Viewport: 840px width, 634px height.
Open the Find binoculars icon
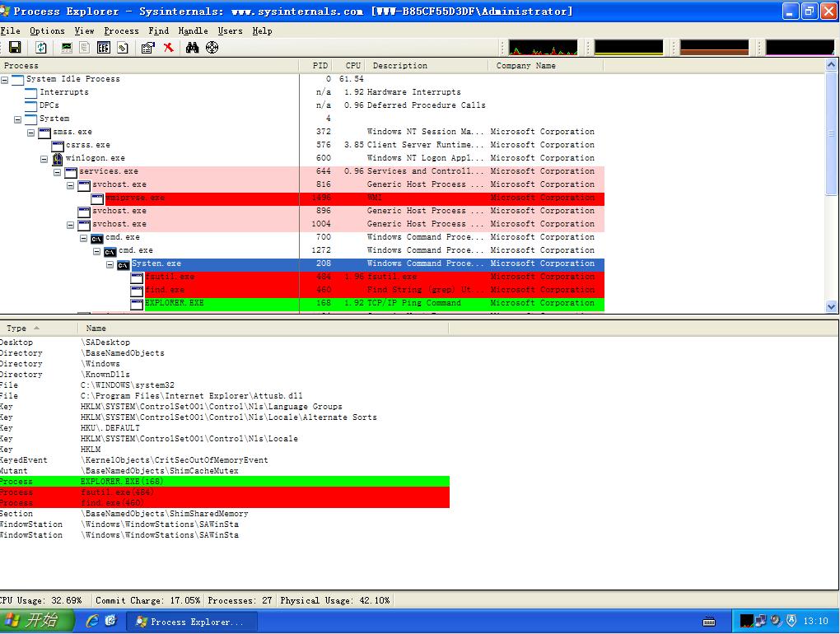[193, 48]
